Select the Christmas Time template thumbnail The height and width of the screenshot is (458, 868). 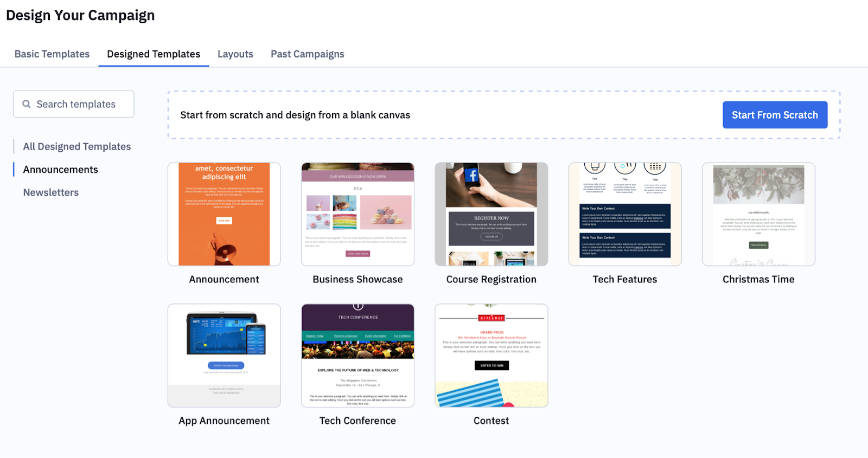click(x=758, y=214)
